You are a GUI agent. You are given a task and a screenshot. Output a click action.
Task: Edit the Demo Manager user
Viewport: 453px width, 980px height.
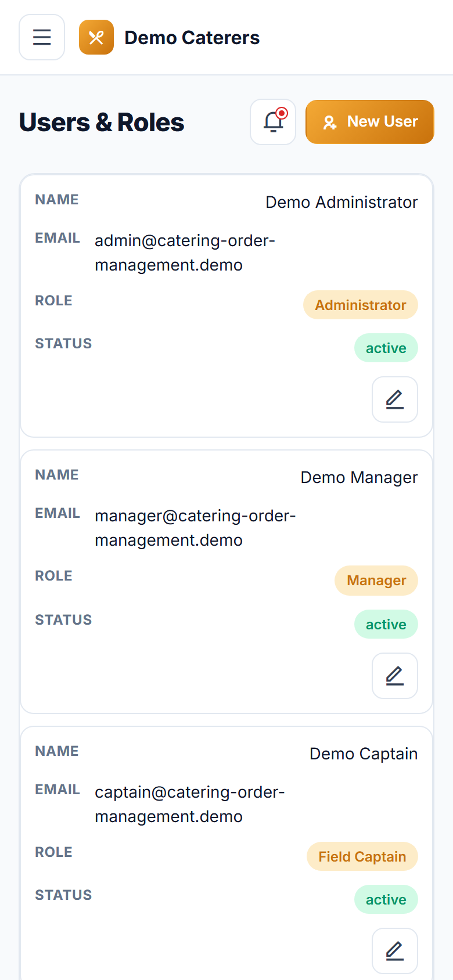(x=395, y=676)
